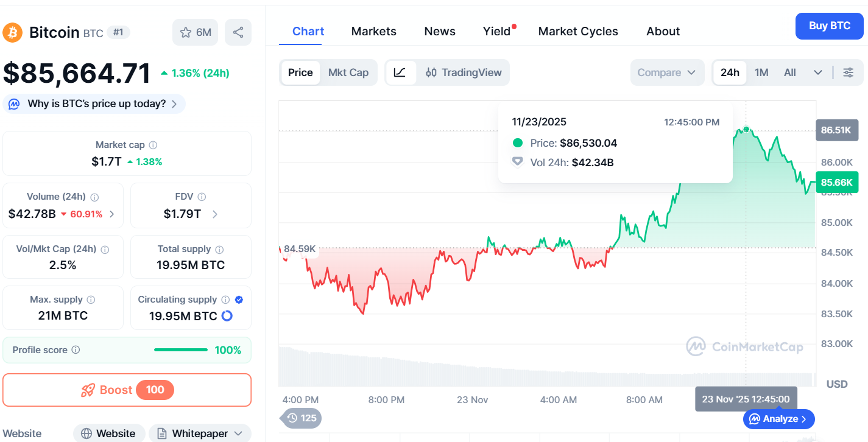Click the Volume (24h) info icon
The width and height of the screenshot is (868, 442).
[x=94, y=197]
